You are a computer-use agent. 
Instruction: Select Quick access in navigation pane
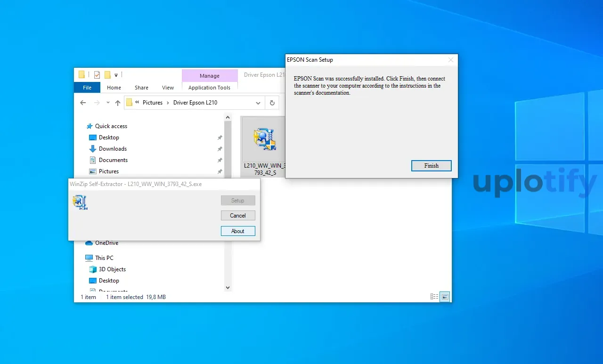point(111,126)
